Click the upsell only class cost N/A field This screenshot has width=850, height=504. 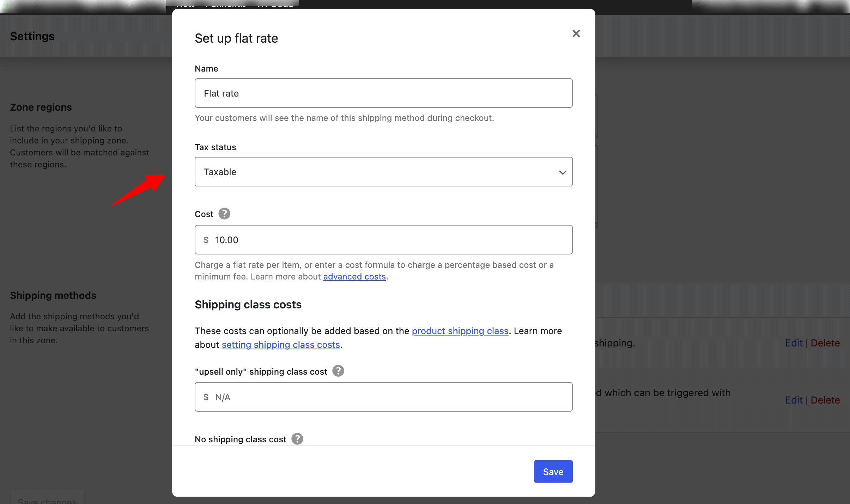click(x=383, y=397)
